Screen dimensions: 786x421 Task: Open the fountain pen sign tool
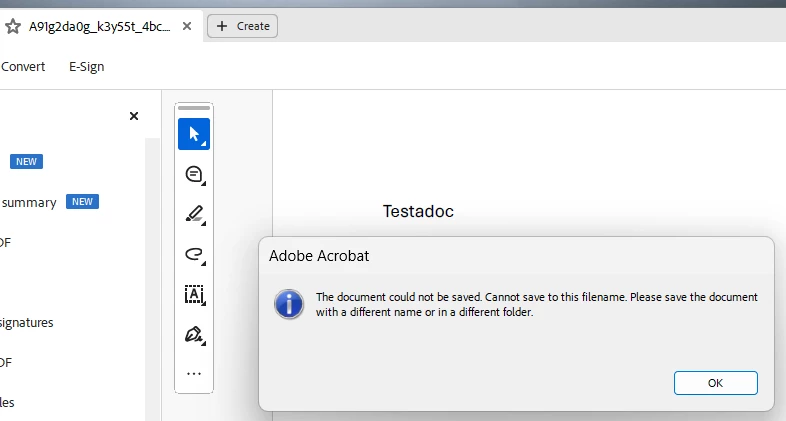[x=194, y=335]
